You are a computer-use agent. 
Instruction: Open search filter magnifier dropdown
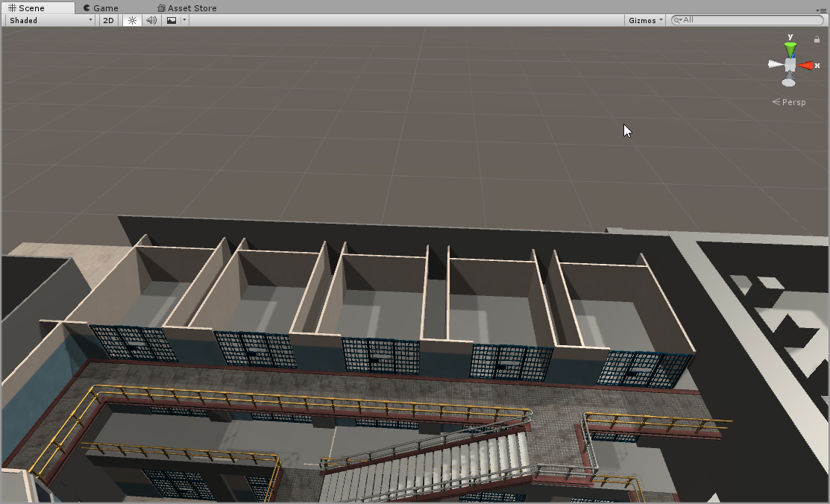(678, 20)
